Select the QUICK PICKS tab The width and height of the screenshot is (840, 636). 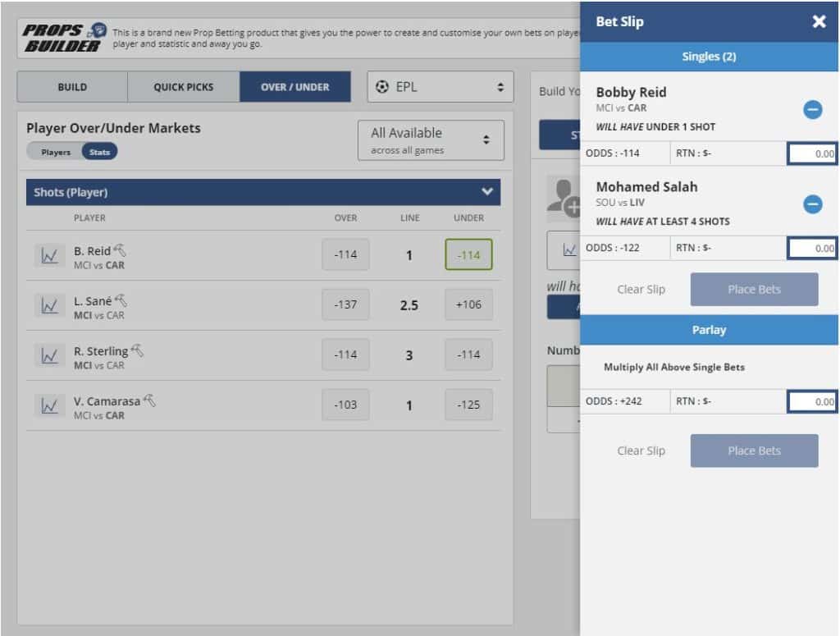click(x=183, y=87)
